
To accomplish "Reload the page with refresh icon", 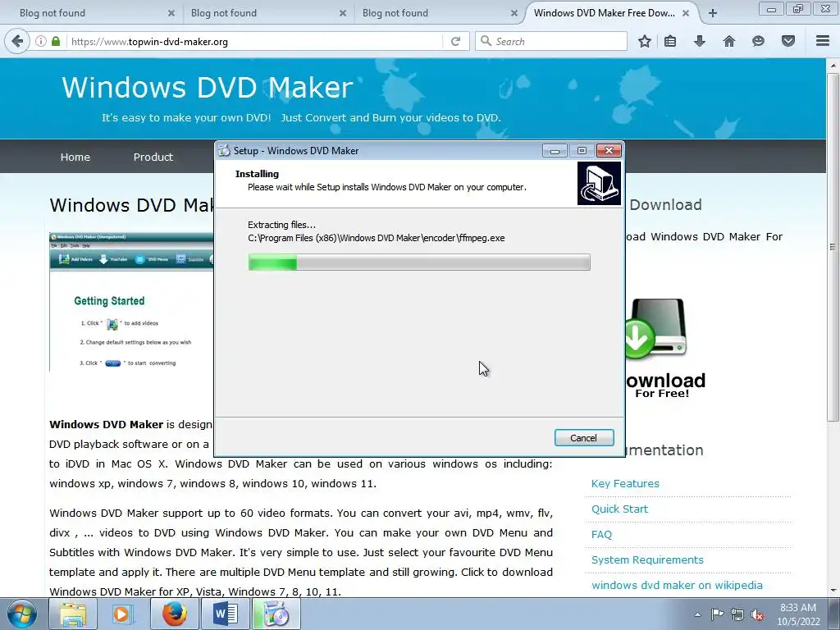I will point(456,41).
